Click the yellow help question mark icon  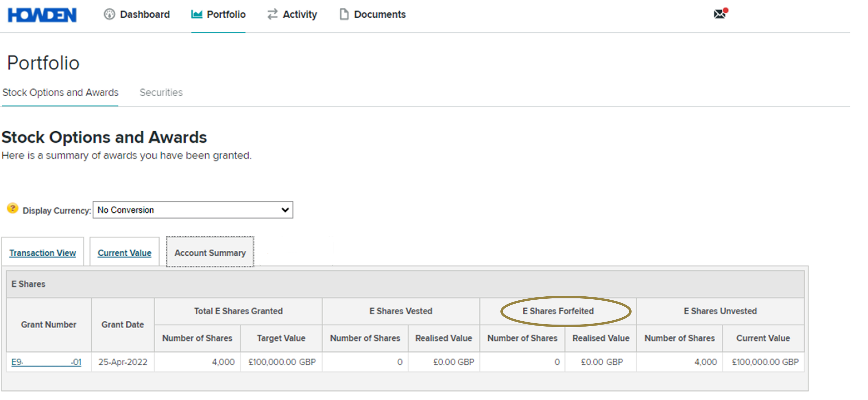pyautogui.click(x=13, y=208)
